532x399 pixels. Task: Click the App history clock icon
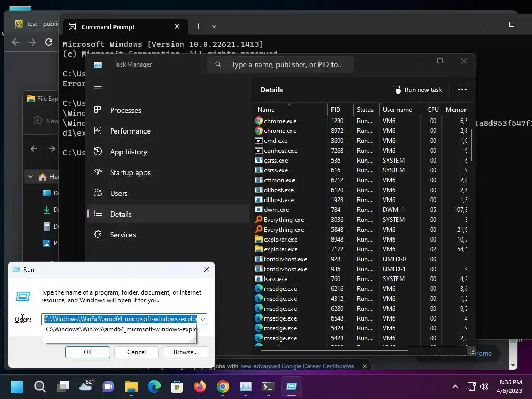click(x=98, y=151)
